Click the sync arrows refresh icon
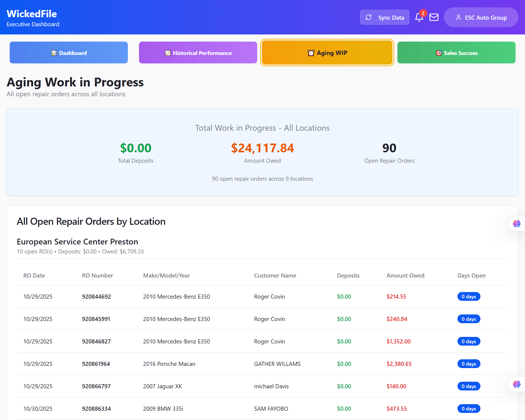This screenshot has height=420, width=525. (369, 17)
